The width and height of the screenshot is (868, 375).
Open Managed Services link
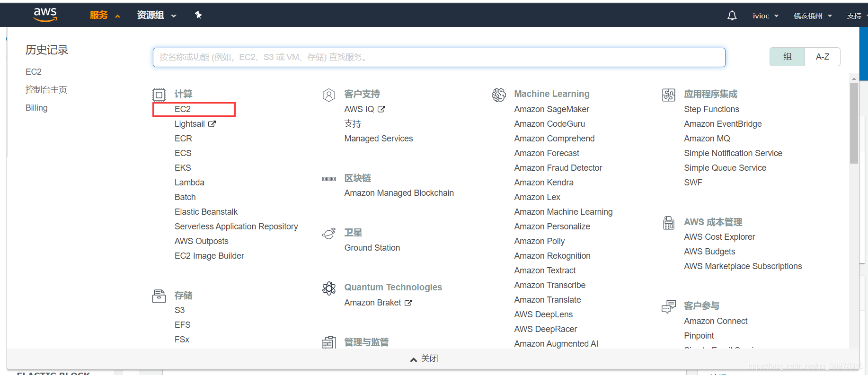tap(379, 139)
